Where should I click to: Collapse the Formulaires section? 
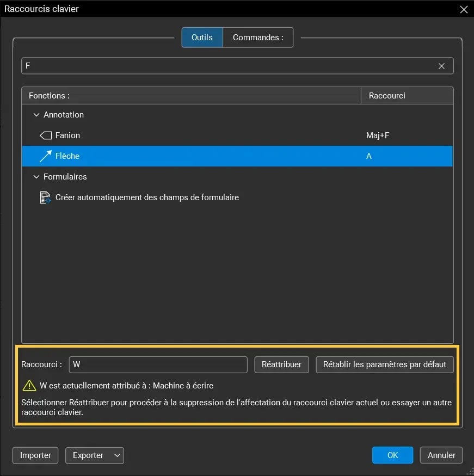coord(36,177)
